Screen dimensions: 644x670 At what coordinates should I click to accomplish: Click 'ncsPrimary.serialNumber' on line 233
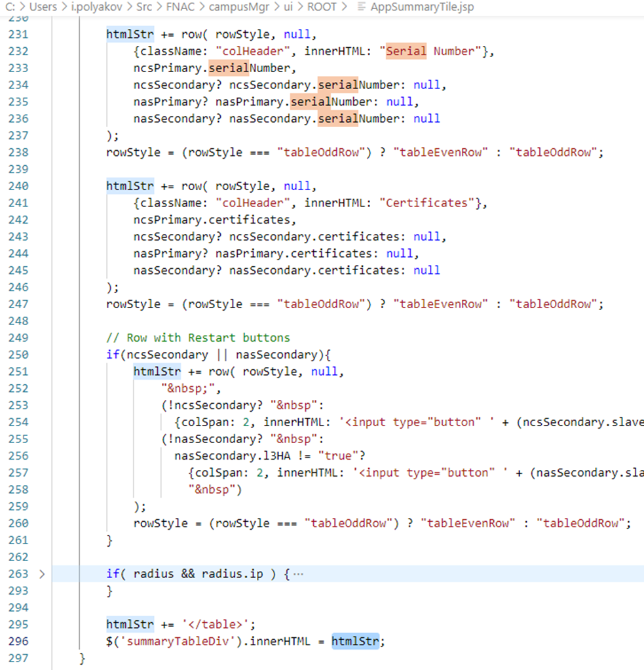point(212,68)
